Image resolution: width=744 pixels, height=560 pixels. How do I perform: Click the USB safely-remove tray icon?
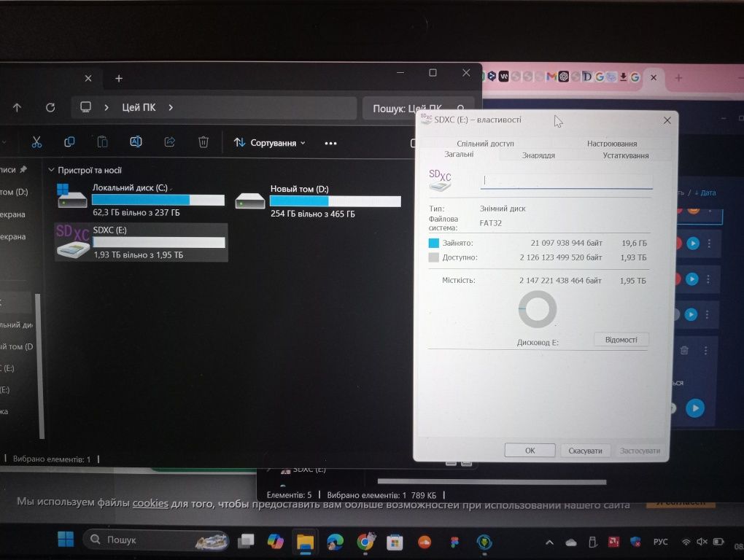(592, 542)
